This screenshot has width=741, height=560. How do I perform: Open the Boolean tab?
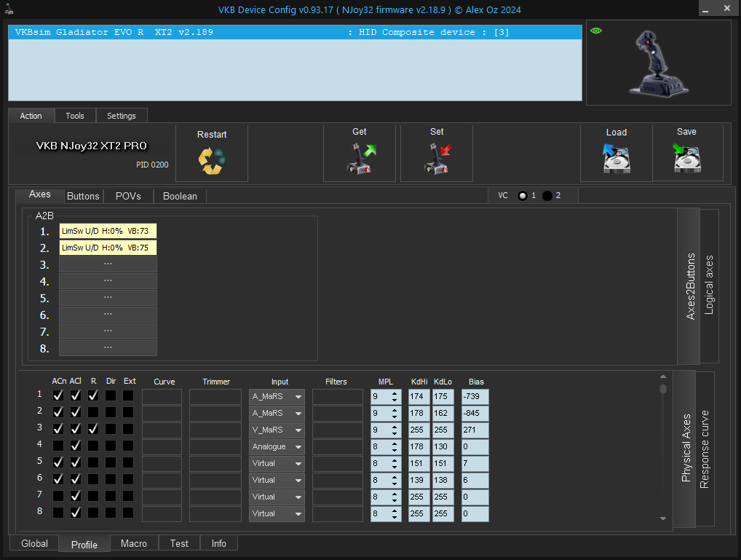pos(180,197)
